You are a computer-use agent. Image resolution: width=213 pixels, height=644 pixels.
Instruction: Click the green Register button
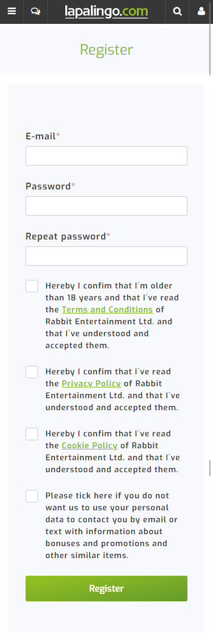106,589
